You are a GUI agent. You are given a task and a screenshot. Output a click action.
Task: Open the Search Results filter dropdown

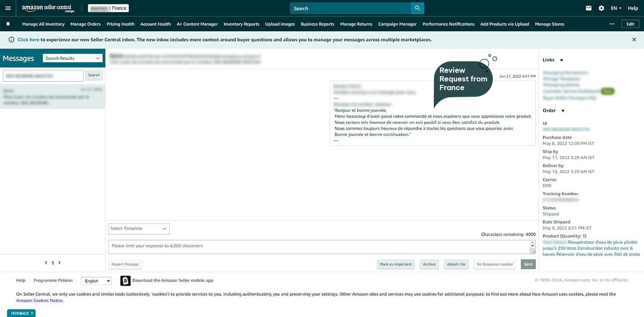tap(72, 58)
